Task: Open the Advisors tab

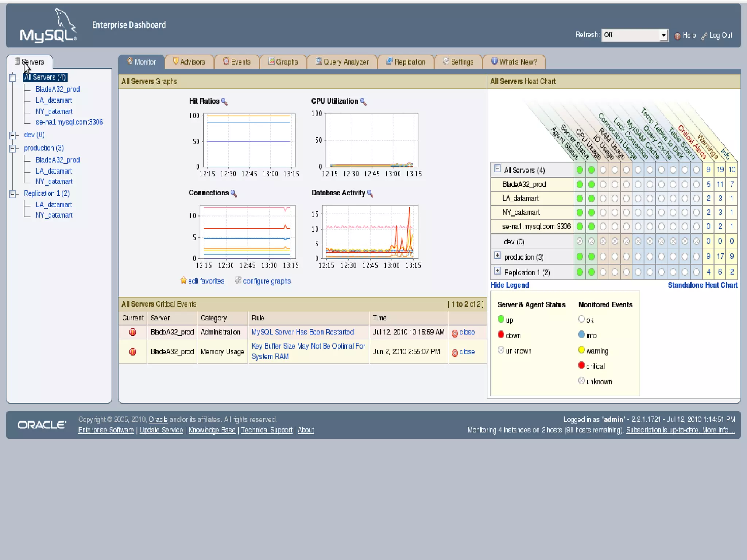Action: [x=189, y=62]
